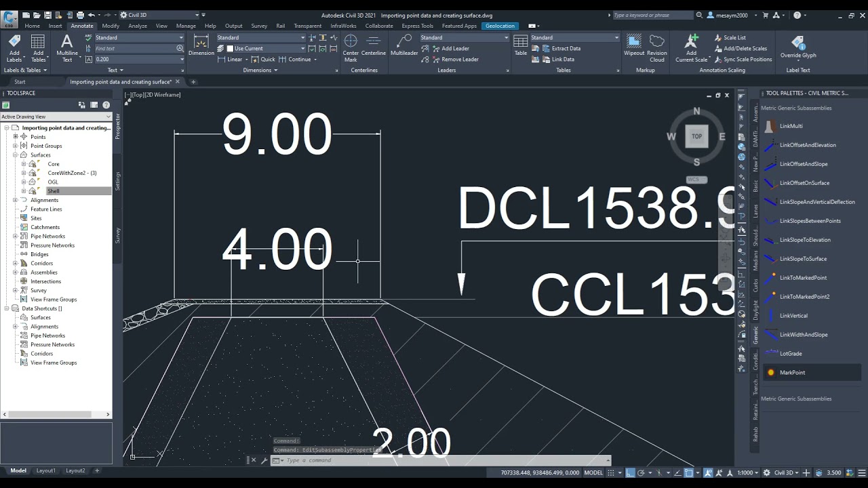Select the Dimension tool

coord(201,45)
